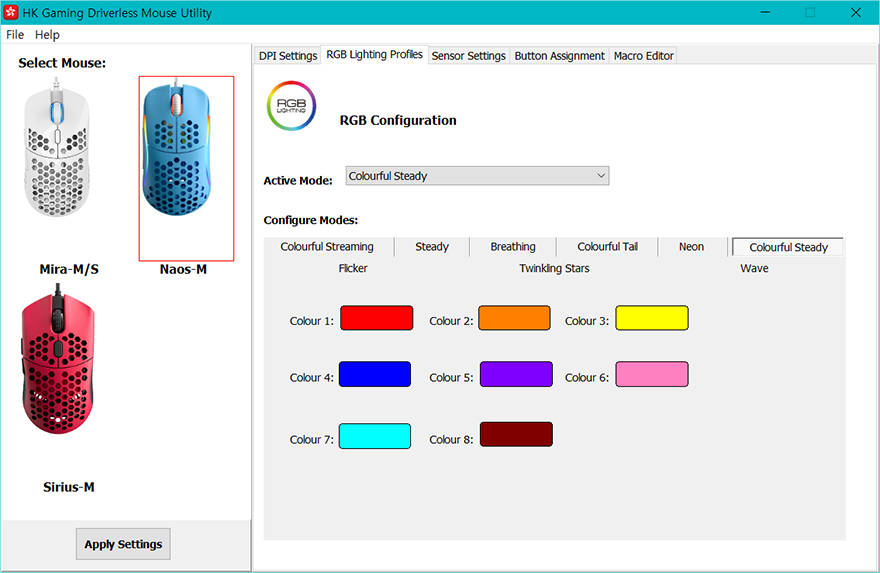Change the dark red Colour 8 swatch

click(516, 434)
